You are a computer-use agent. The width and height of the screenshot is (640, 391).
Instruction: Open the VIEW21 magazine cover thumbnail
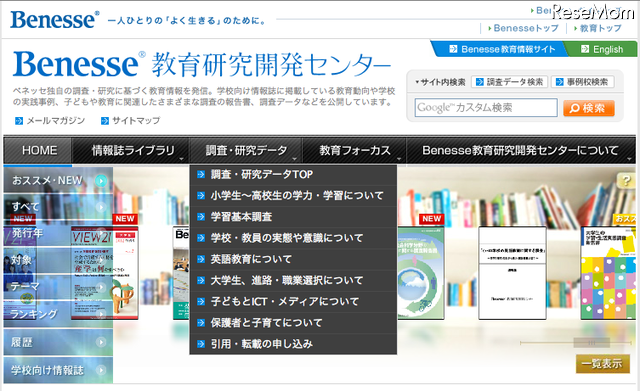pos(105,273)
